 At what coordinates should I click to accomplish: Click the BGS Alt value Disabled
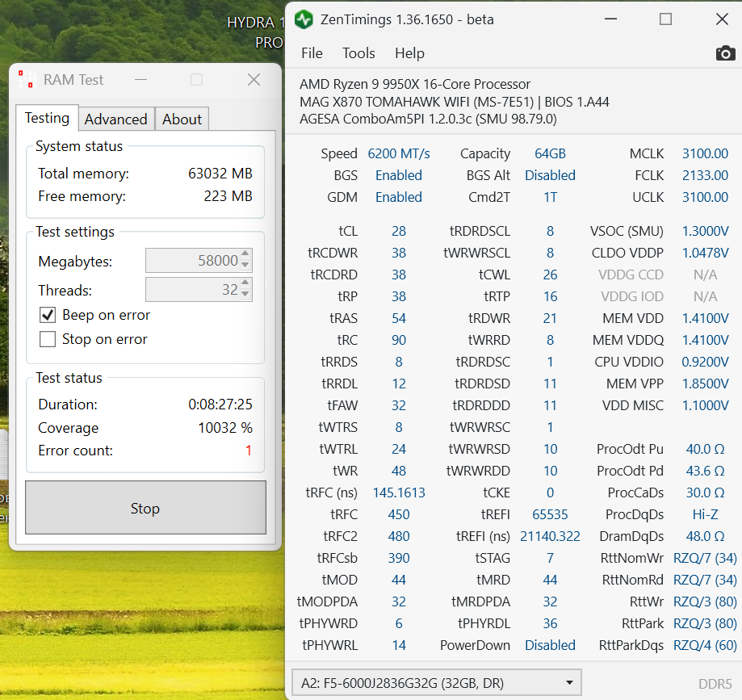[550, 175]
